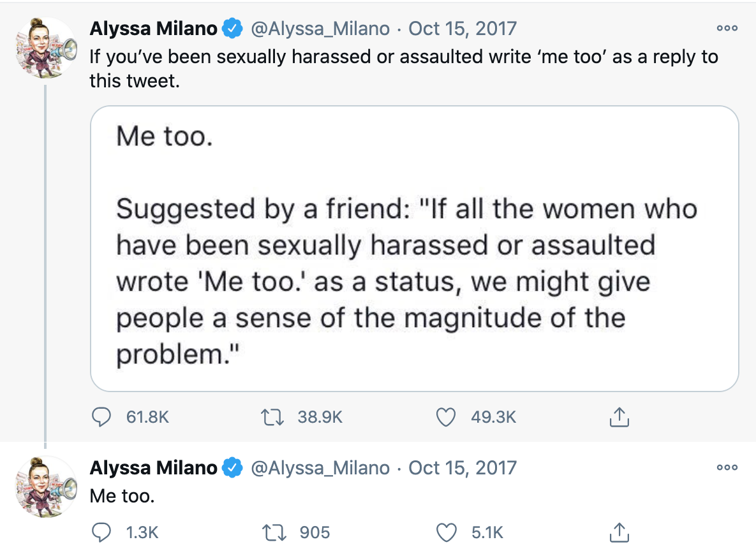The width and height of the screenshot is (756, 556).
Task: Click Alyssa Milano's avatar on the first tweet
Action: 45,48
